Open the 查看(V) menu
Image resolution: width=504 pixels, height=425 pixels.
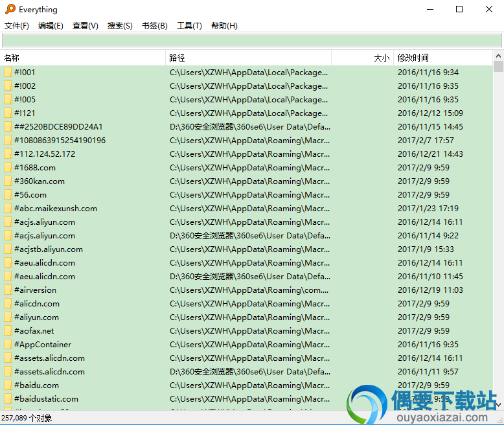click(x=85, y=26)
